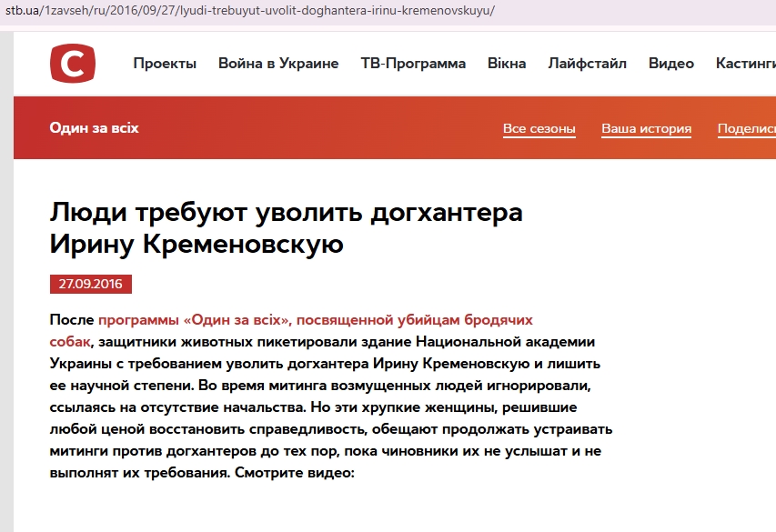Click the 27.09.2016 date badge

(x=91, y=285)
